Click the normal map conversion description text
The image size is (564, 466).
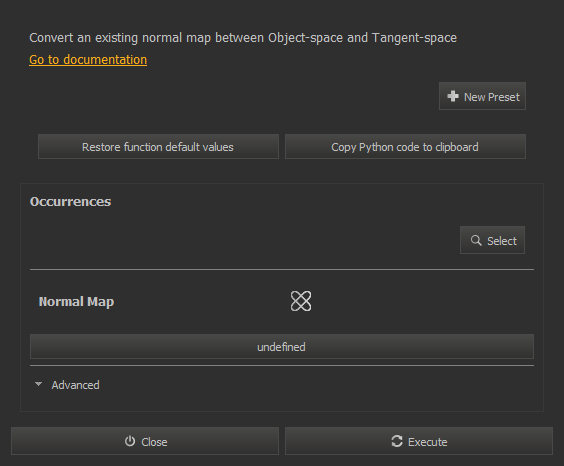click(x=243, y=38)
